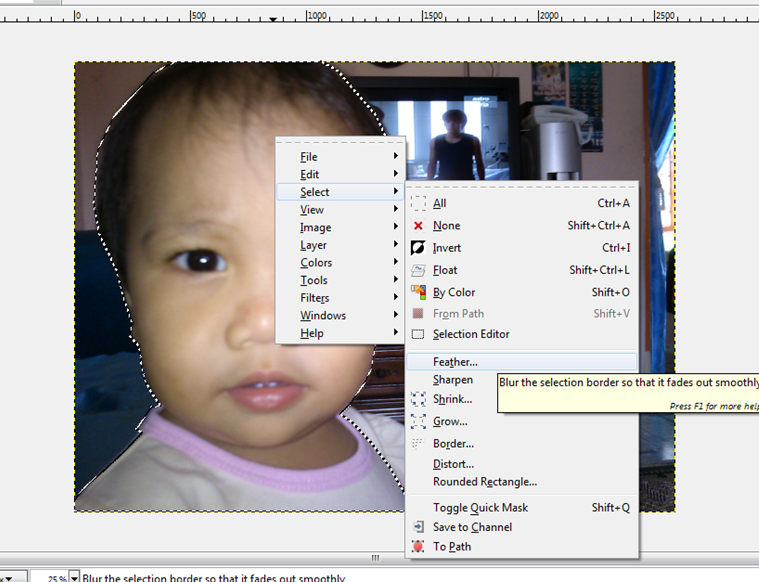Choose By Color selection entry
The image size is (759, 582).
522,292
